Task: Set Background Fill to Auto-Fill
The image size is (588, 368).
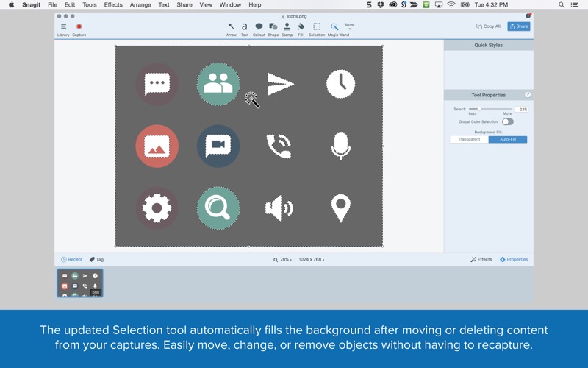Action: [x=508, y=139]
